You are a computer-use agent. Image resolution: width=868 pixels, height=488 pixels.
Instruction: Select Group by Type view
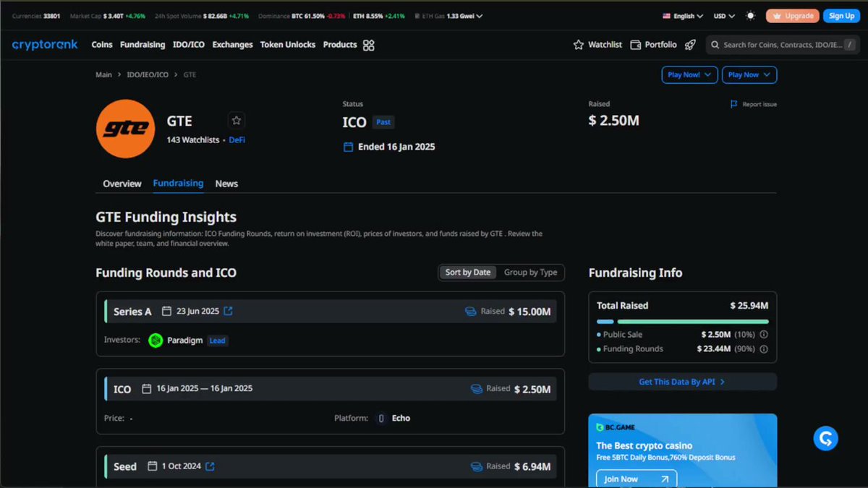[x=530, y=273]
